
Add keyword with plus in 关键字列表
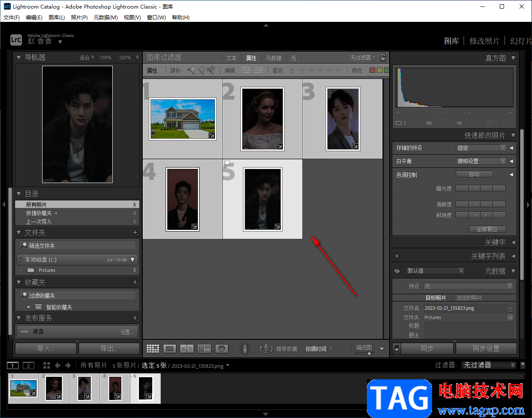(397, 256)
